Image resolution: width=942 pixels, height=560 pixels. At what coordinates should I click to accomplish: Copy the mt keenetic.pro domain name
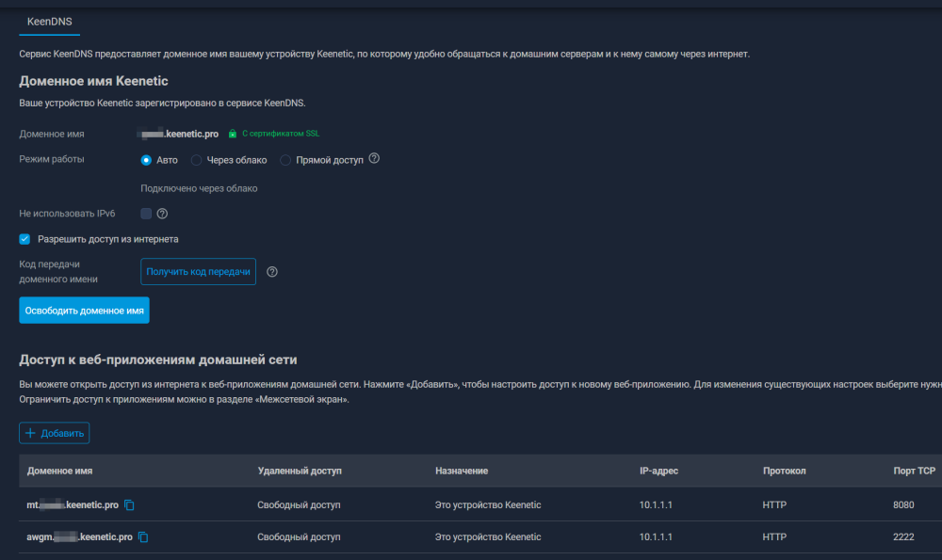(130, 505)
